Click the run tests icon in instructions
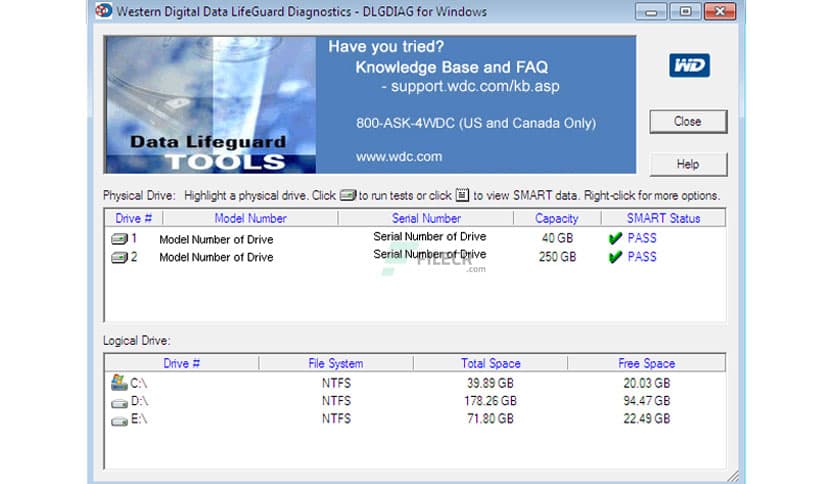The width and height of the screenshot is (836, 484). click(x=348, y=195)
